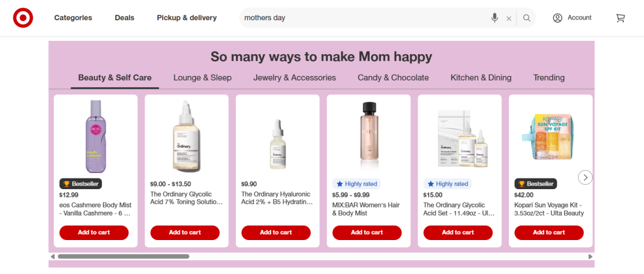
Task: Add eos Cashmere Body Mist to cart
Action: 94,233
